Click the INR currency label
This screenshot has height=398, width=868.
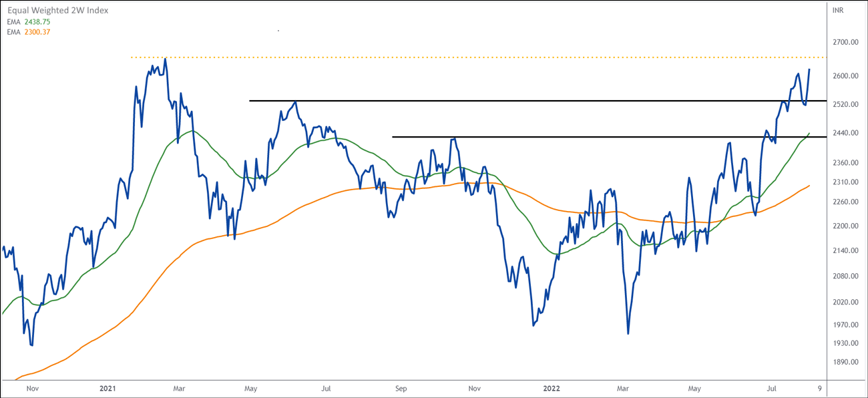(838, 11)
